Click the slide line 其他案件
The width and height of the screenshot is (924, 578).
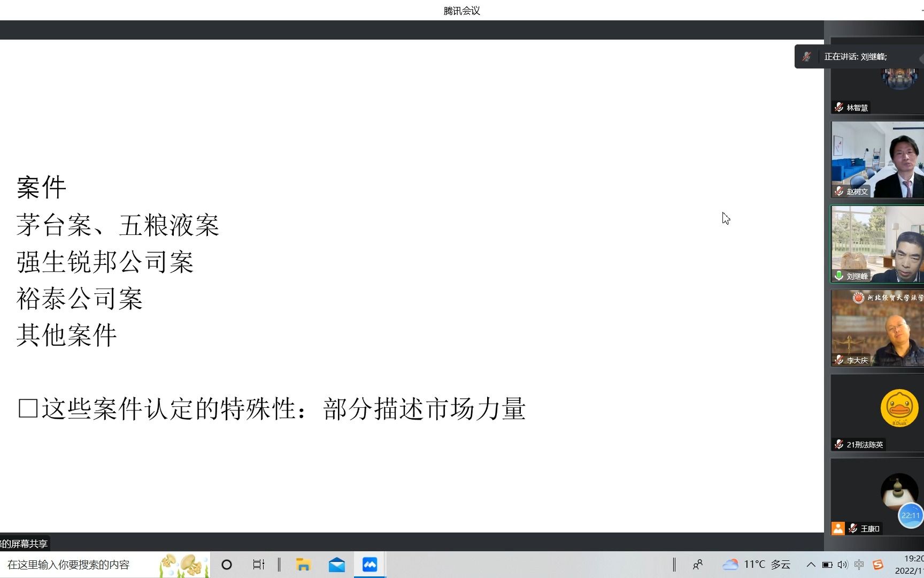pyautogui.click(x=66, y=336)
